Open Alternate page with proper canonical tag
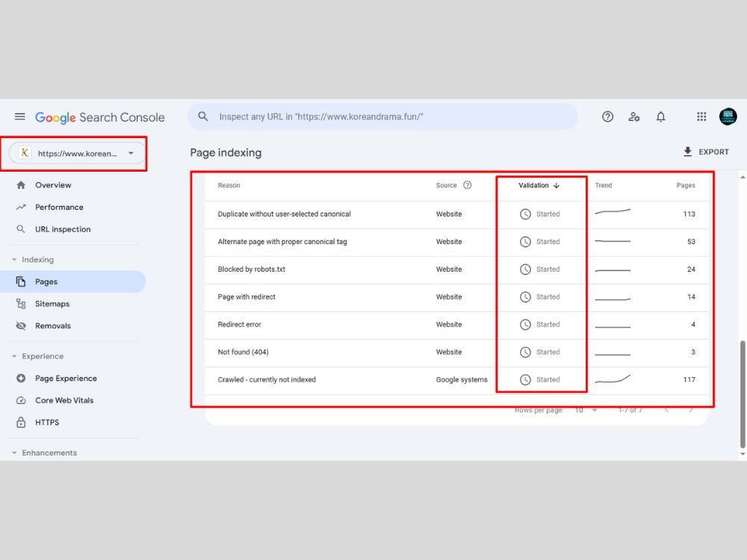The height and width of the screenshot is (560, 747). point(282,241)
